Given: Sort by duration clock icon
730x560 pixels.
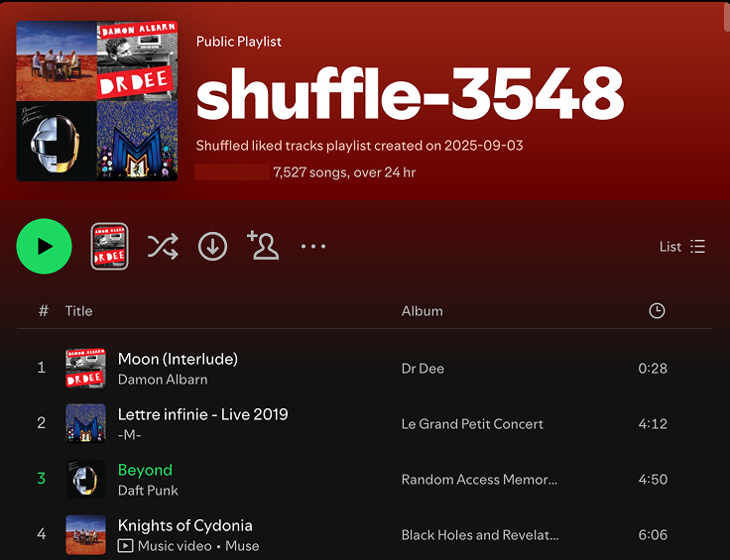Looking at the screenshot, I should pos(657,310).
